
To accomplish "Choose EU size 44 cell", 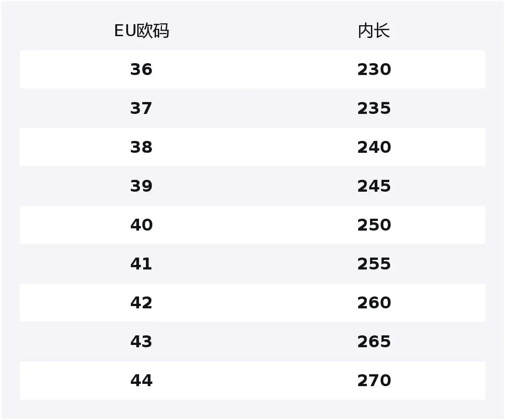I will point(141,381).
